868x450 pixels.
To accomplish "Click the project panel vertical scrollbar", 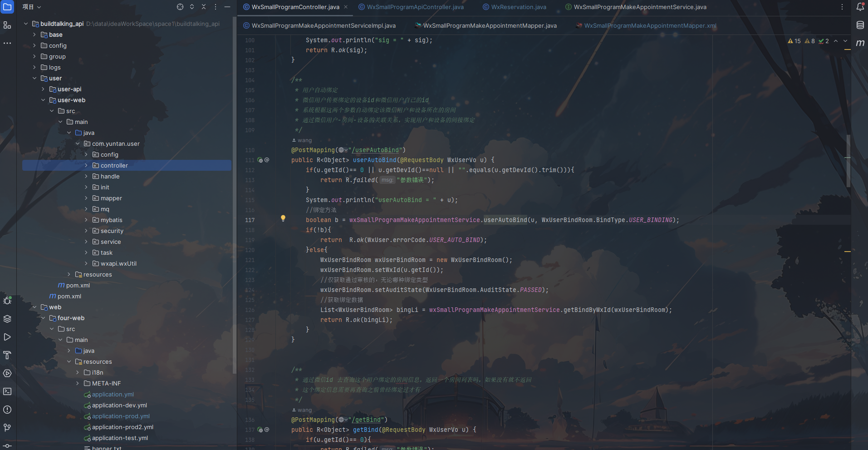I will pos(234,195).
